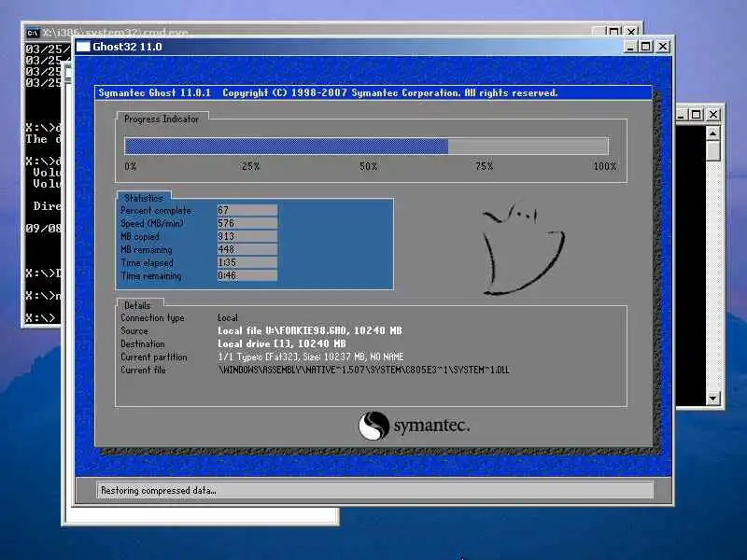The width and height of the screenshot is (747, 560).
Task: Click the 100% progress scale mark
Action: [x=604, y=166]
